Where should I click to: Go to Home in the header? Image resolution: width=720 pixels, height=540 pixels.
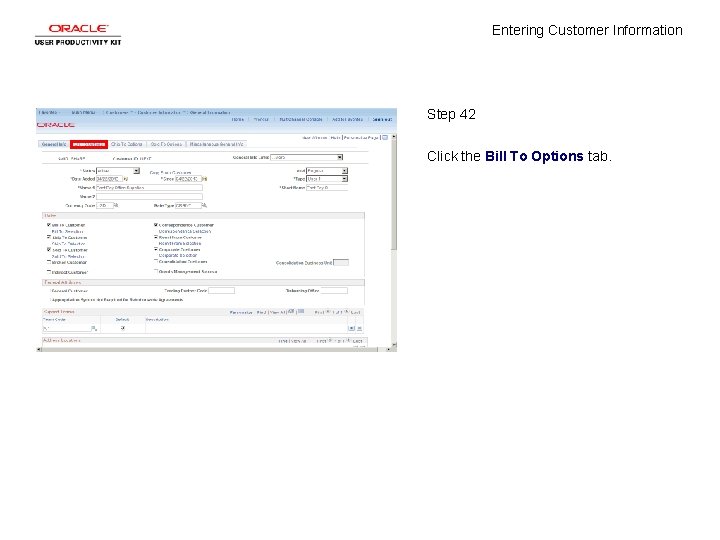(237, 119)
